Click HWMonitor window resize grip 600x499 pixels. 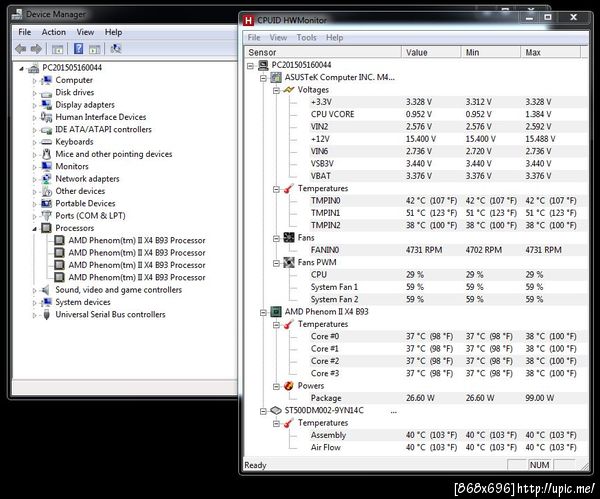[585, 466]
